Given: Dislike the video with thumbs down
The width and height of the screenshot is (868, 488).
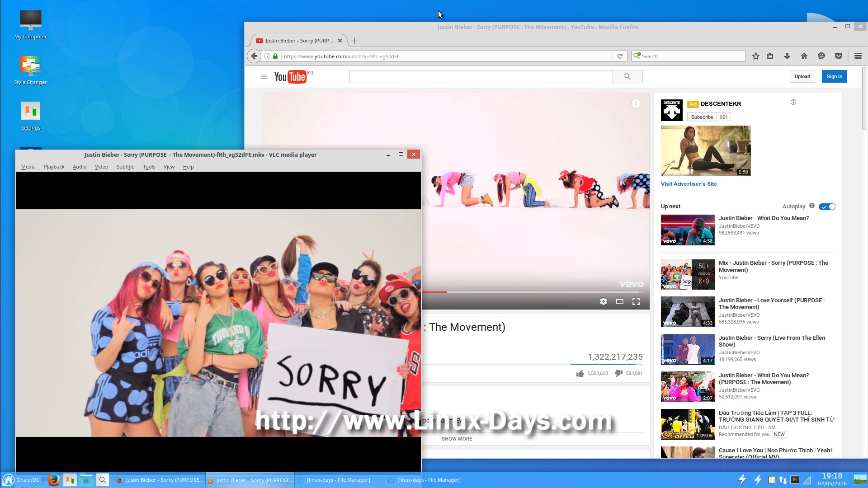Looking at the screenshot, I should [619, 373].
